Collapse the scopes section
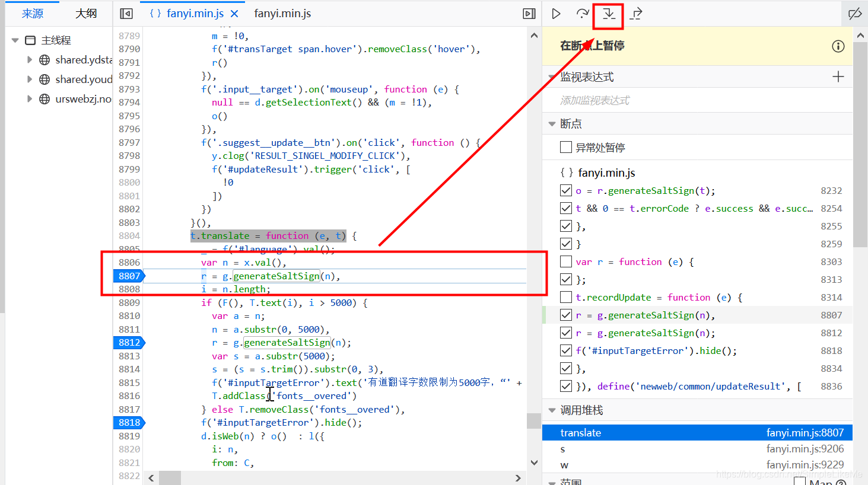Image resolution: width=868 pixels, height=485 pixels. pyautogui.click(x=552, y=482)
